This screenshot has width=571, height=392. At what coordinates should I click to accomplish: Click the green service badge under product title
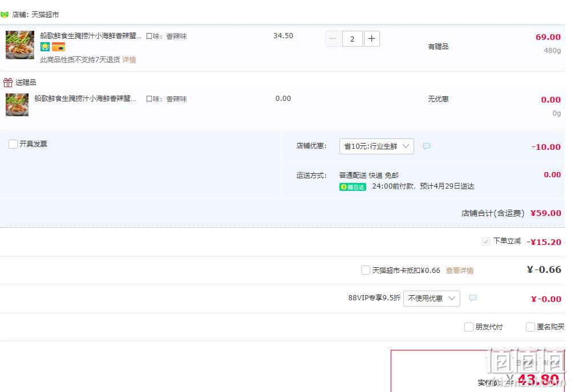coord(45,47)
